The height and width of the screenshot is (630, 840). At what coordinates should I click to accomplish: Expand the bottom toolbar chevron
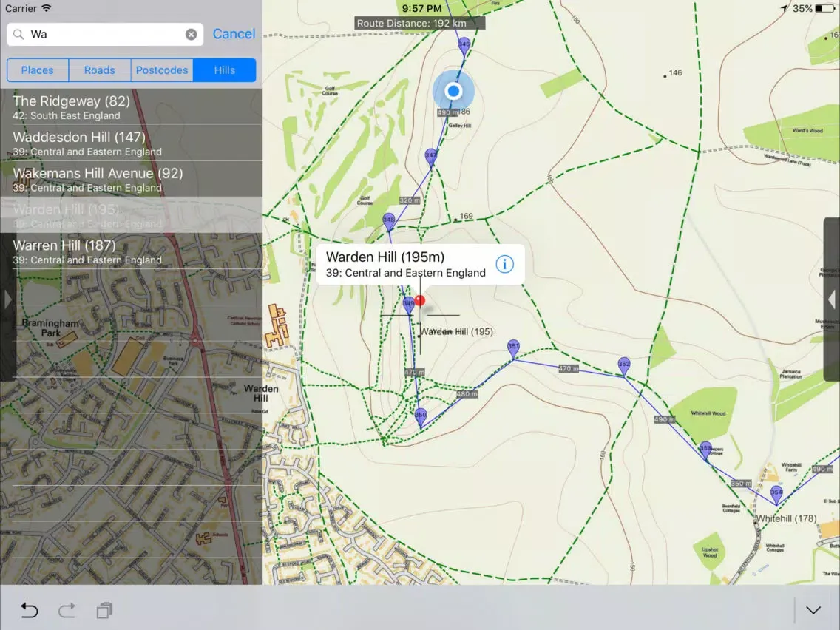coord(813,610)
